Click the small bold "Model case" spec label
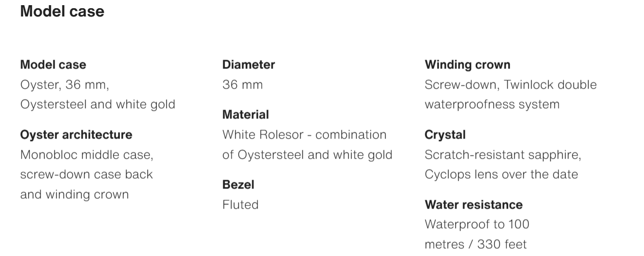 (53, 65)
